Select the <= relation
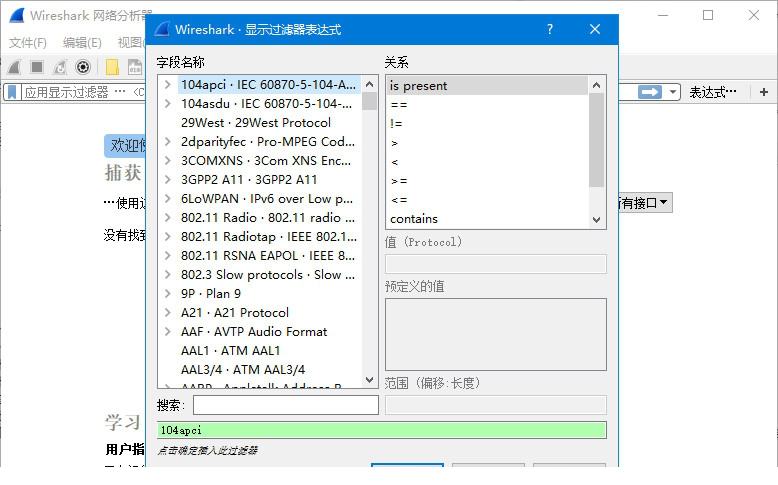The width and height of the screenshot is (778, 485). point(487,200)
